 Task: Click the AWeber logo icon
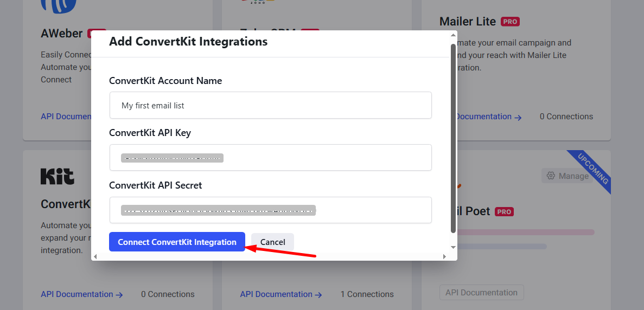(x=58, y=5)
